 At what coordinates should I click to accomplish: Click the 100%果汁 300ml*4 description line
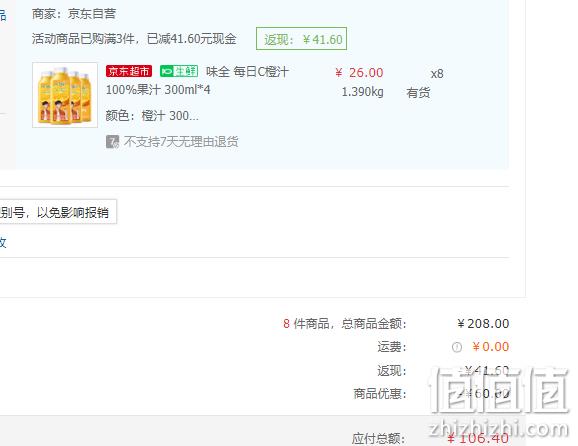(x=158, y=90)
